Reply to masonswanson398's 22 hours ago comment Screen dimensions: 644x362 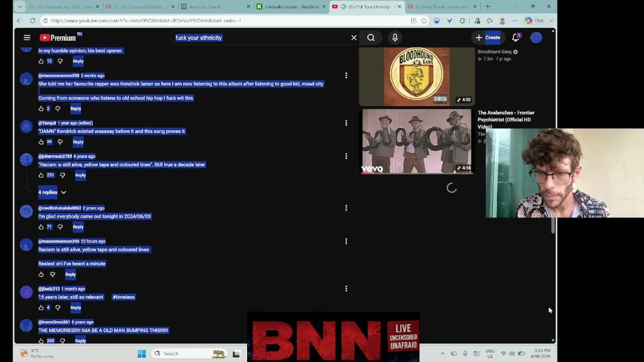[70, 275]
